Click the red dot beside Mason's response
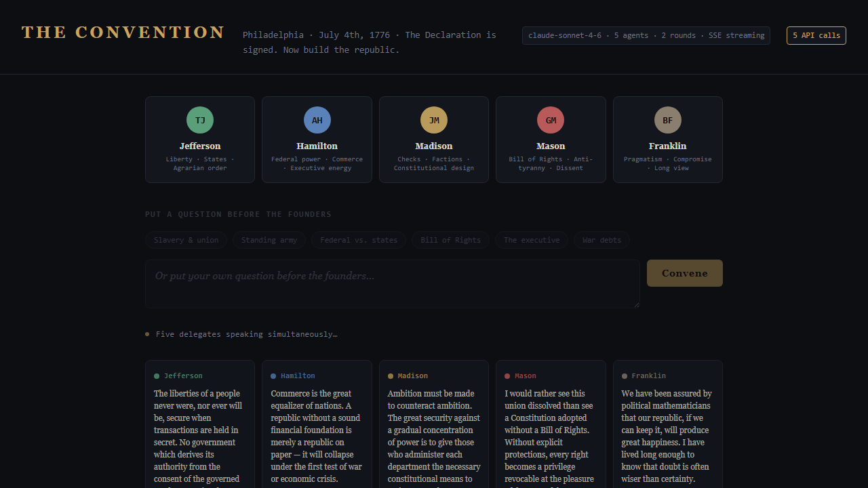 [x=507, y=376]
